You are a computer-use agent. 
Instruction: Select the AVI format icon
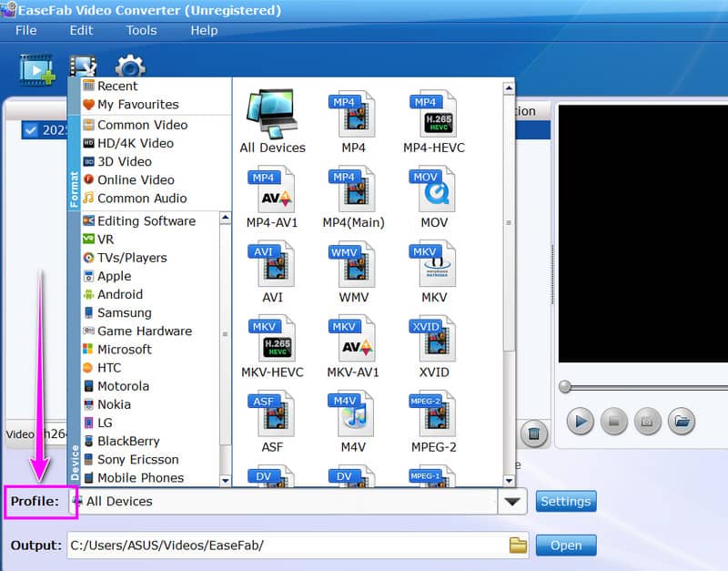272,264
